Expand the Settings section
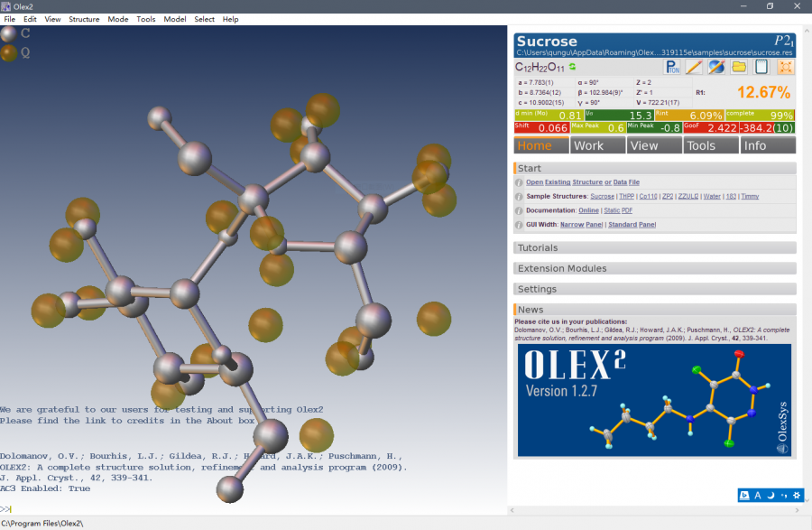 [655, 289]
